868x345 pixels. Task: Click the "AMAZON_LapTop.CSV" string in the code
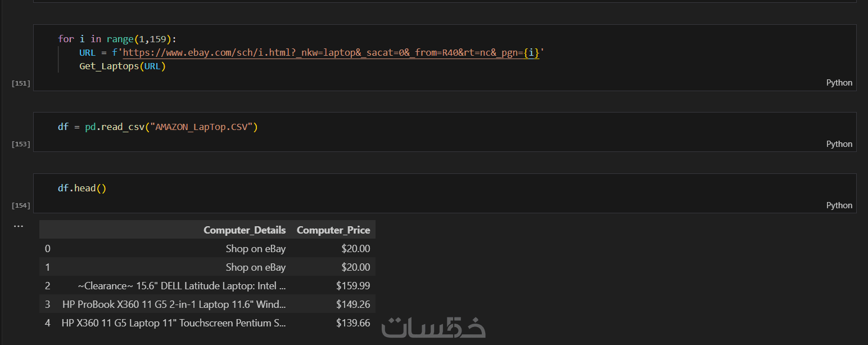click(206, 127)
